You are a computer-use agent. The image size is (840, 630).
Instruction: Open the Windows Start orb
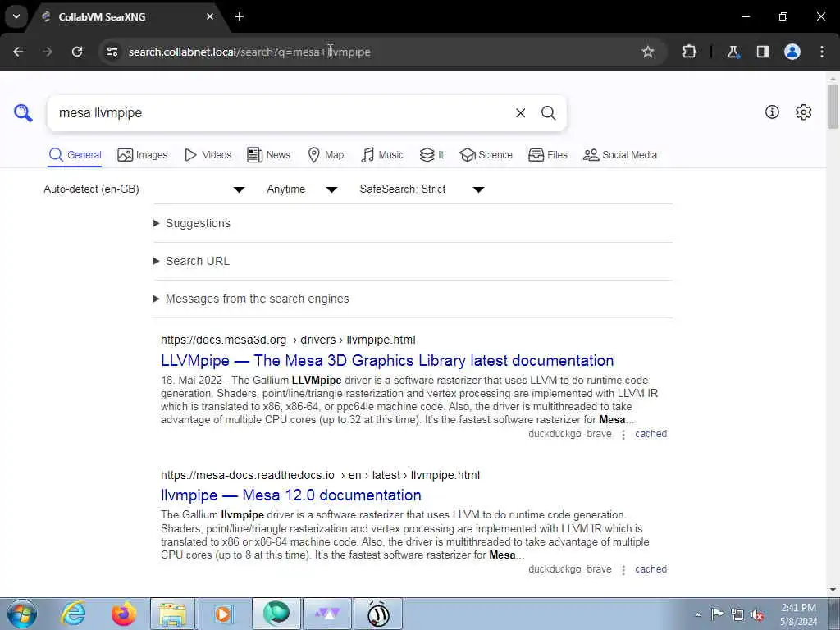pyautogui.click(x=22, y=614)
